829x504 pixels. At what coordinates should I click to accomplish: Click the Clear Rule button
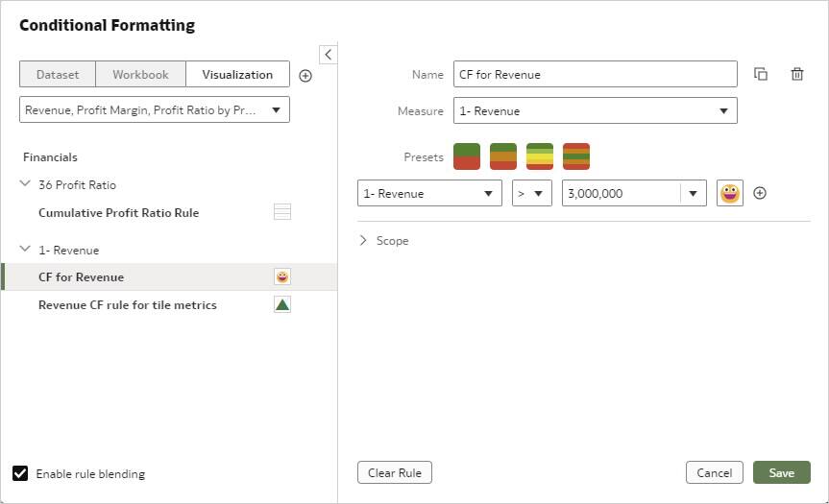point(395,472)
